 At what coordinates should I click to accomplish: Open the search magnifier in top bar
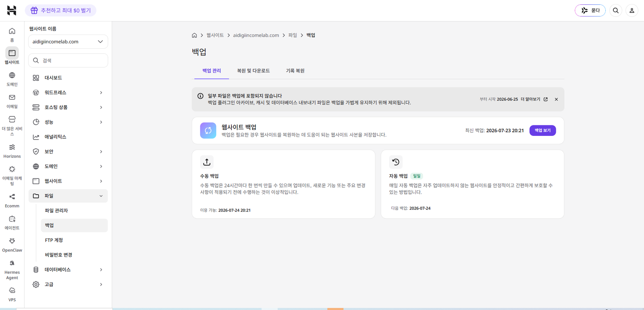[x=616, y=10]
